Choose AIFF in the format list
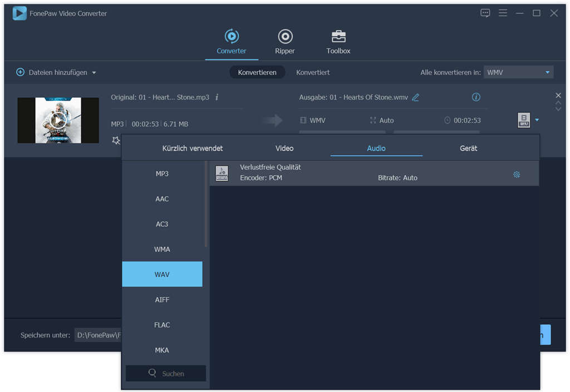The width and height of the screenshot is (570, 392). click(162, 300)
